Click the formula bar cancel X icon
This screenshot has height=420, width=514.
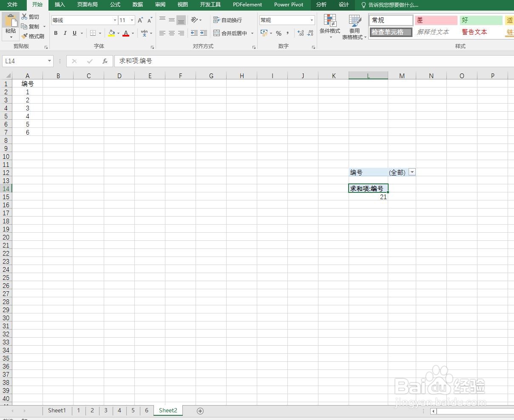tap(74, 61)
